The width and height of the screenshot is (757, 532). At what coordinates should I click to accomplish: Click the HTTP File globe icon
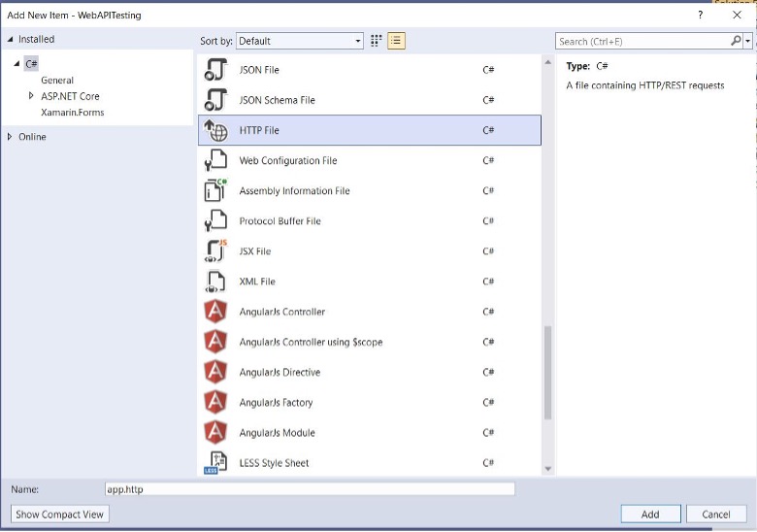pyautogui.click(x=215, y=130)
